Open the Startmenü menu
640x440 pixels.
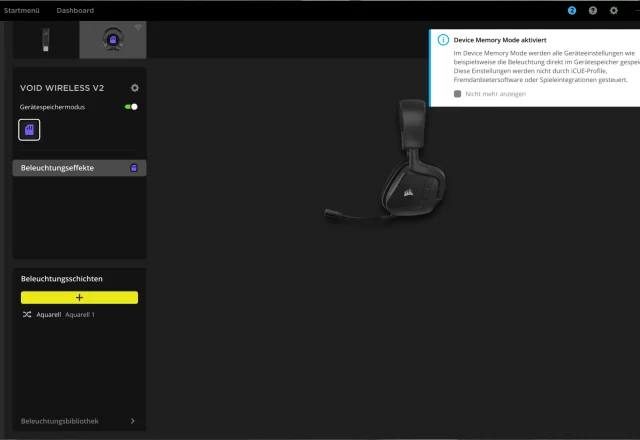click(22, 10)
